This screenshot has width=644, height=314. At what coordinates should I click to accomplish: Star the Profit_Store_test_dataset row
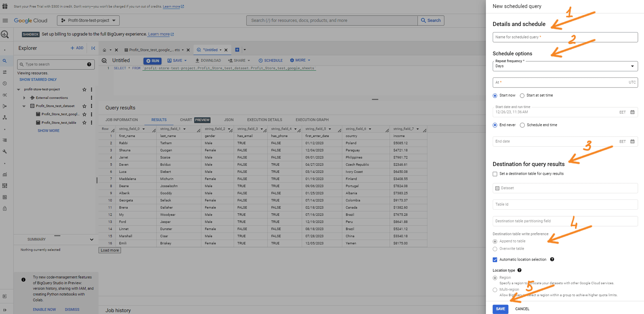(84, 106)
